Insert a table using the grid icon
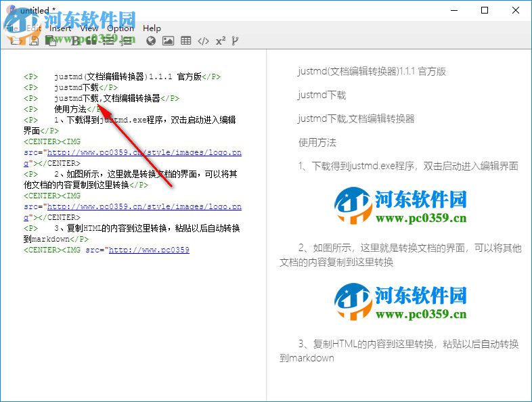Viewport: 532px width, 402px height. pyautogui.click(x=186, y=41)
